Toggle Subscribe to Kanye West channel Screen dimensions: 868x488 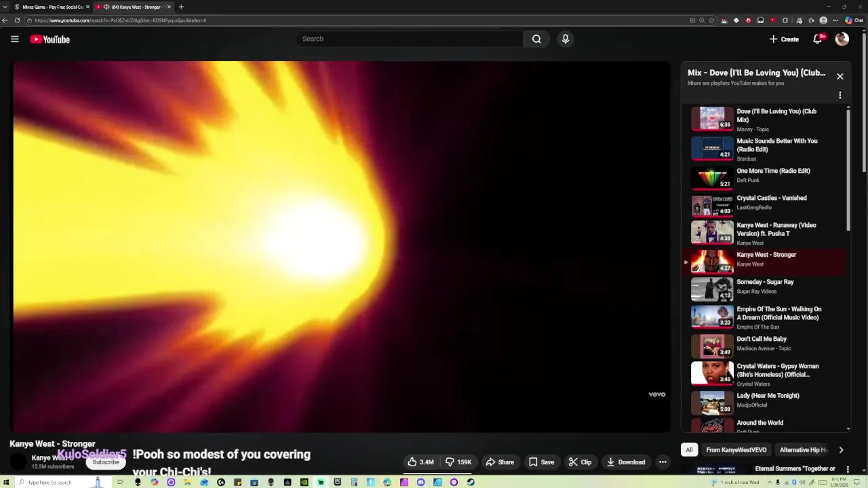[x=106, y=462]
